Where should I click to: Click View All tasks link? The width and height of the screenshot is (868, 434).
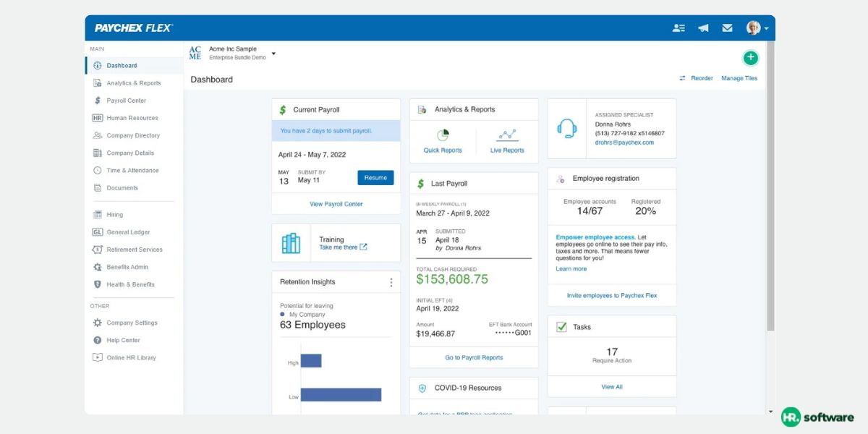point(612,387)
